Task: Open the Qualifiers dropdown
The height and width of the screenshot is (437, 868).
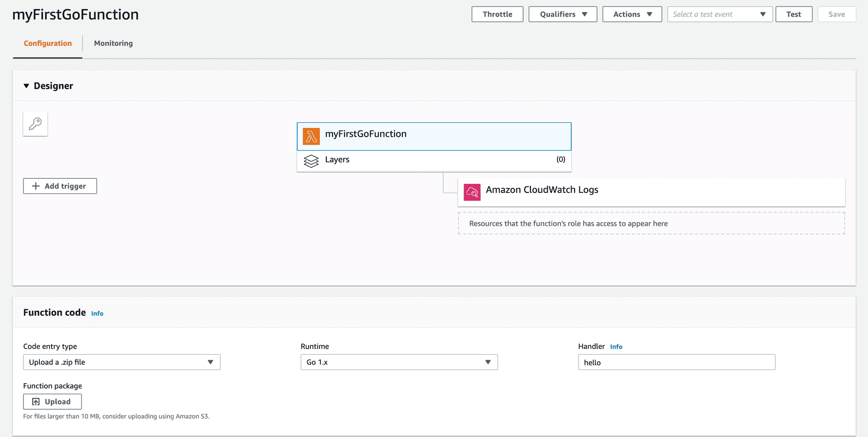Action: coord(562,14)
